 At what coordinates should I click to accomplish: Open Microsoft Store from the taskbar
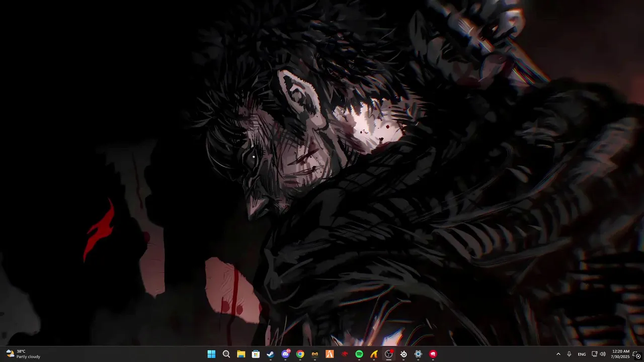(x=256, y=354)
